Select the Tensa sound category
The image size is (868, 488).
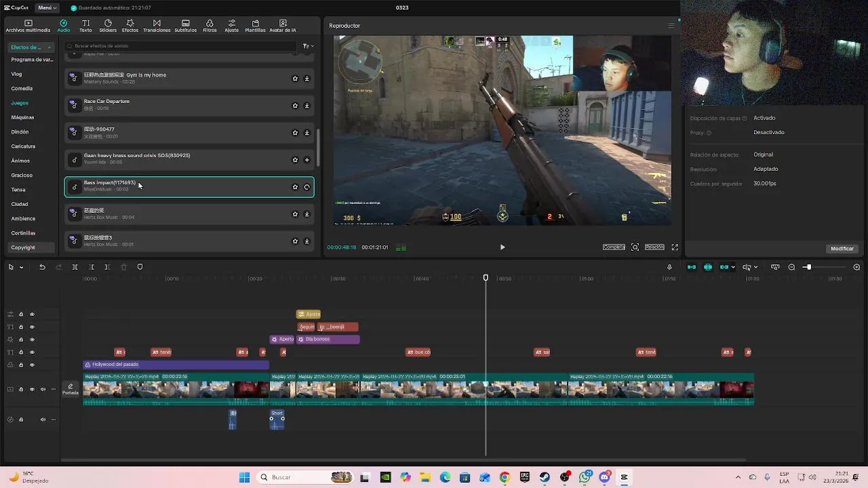pyautogui.click(x=18, y=190)
